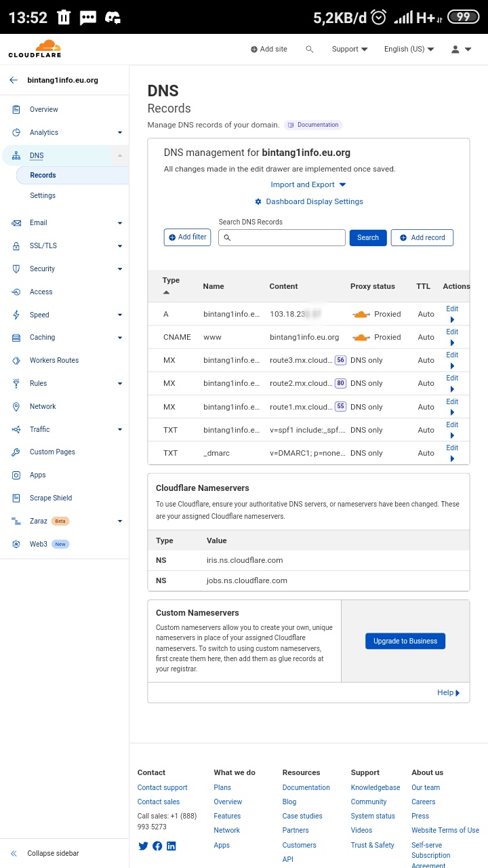
Task: Open the Facebook social icon
Action: click(157, 846)
